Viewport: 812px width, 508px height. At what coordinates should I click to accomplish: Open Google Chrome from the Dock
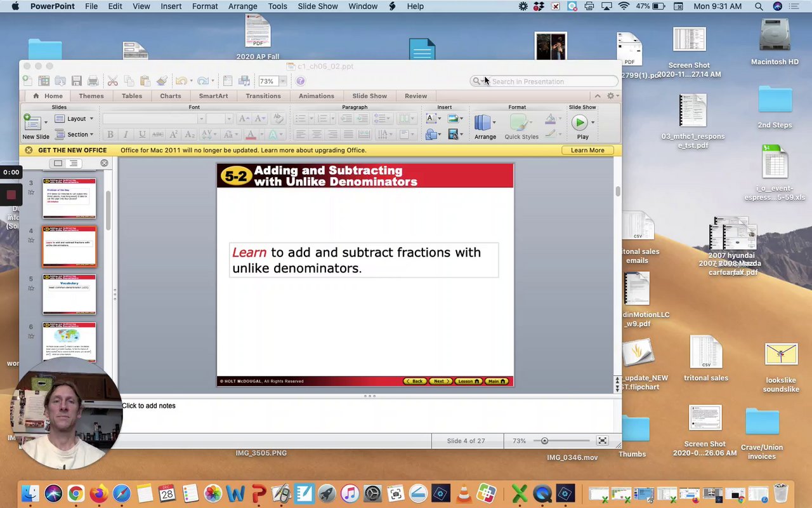coord(75,493)
